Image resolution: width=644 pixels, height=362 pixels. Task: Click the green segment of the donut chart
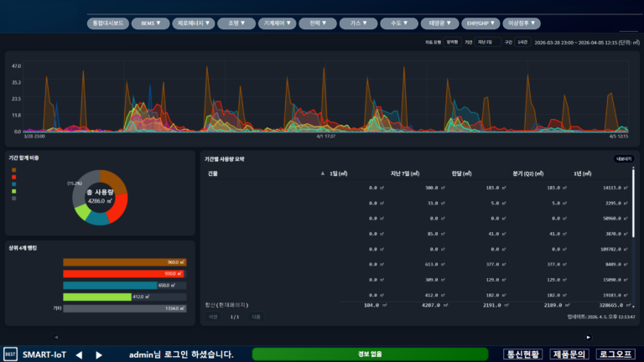[x=83, y=212]
